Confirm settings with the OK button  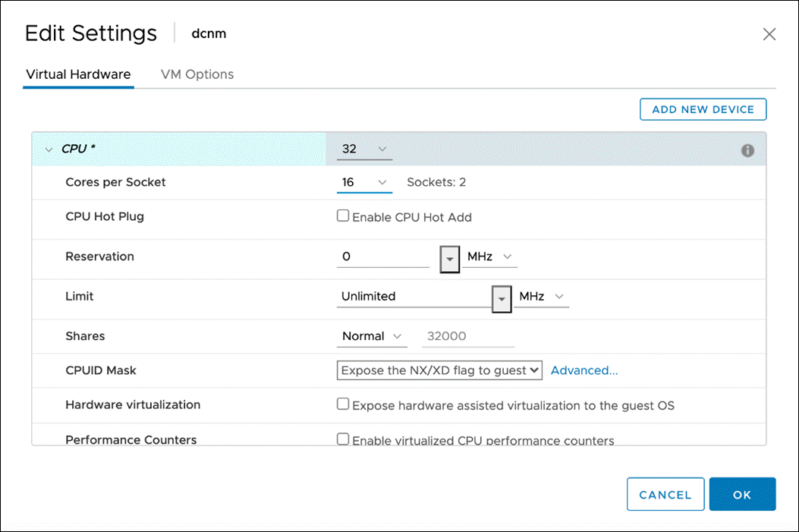pyautogui.click(x=742, y=493)
